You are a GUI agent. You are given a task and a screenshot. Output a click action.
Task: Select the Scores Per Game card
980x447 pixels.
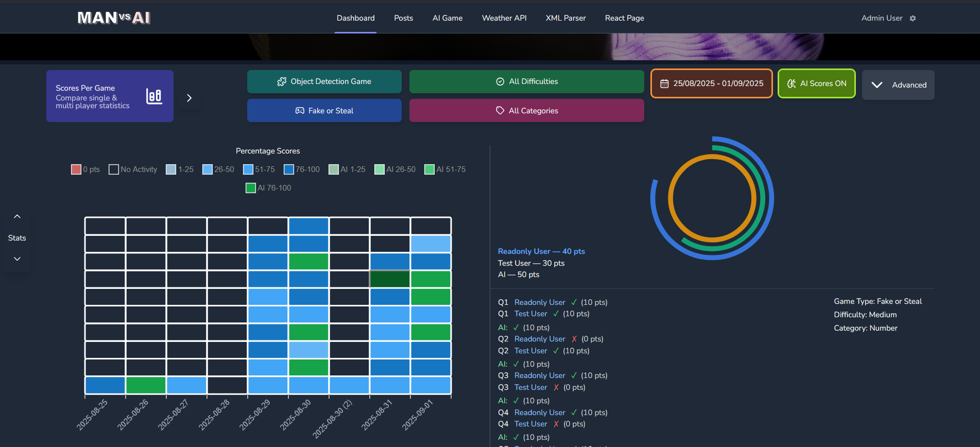pos(110,96)
